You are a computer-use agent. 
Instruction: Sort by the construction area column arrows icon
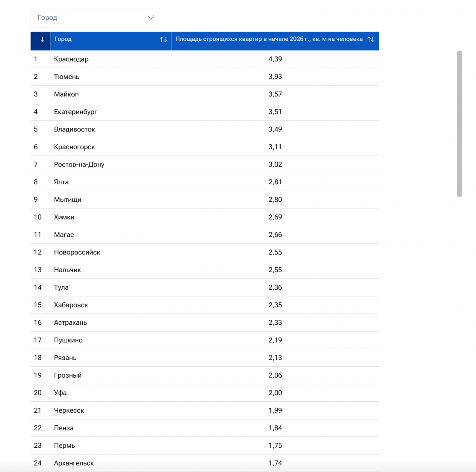point(371,40)
